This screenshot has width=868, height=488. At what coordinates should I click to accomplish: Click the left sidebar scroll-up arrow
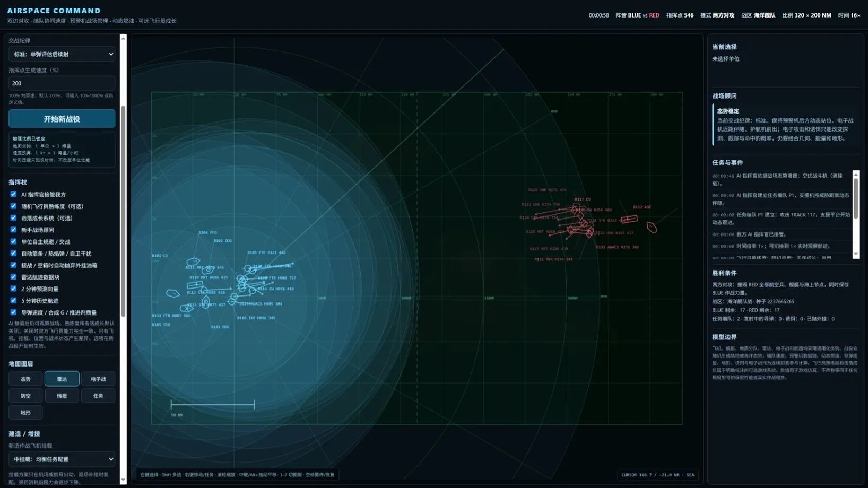click(123, 38)
